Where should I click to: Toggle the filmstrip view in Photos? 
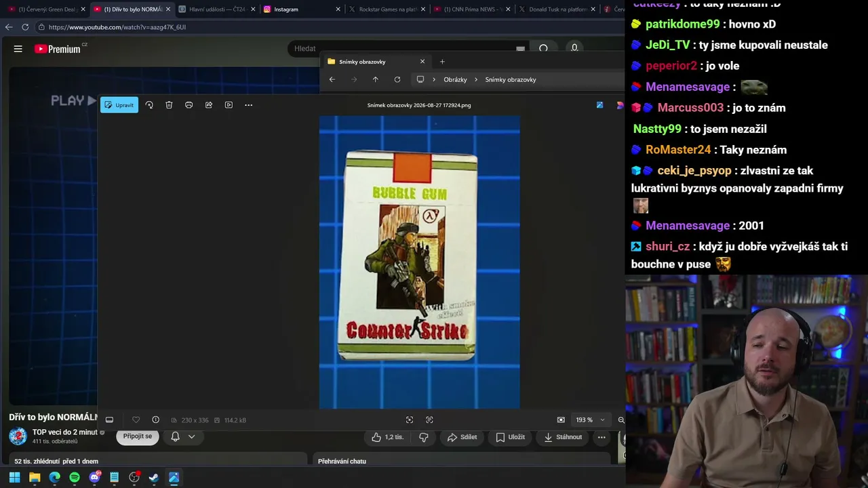point(109,420)
